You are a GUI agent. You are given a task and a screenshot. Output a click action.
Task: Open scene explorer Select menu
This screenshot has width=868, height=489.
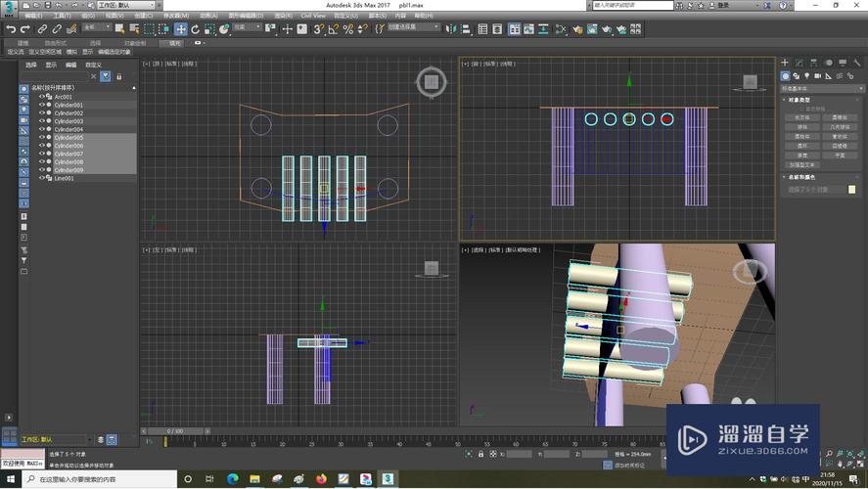pos(31,65)
